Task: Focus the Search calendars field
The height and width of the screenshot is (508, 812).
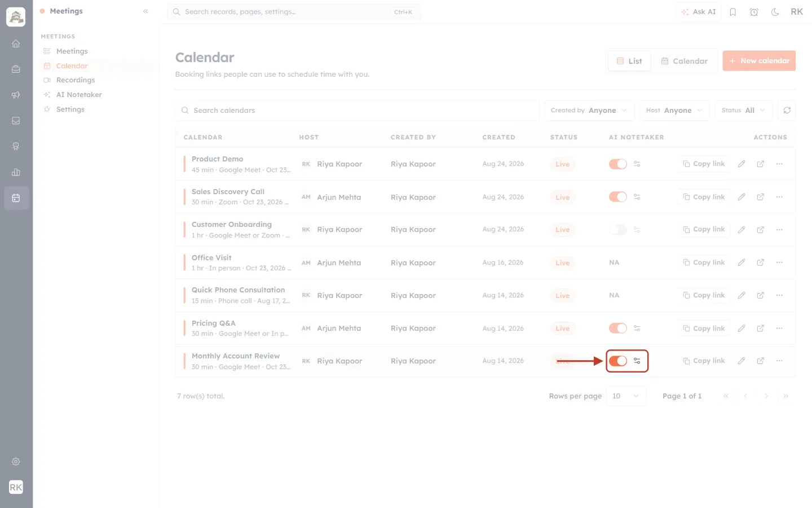Action: (357, 110)
